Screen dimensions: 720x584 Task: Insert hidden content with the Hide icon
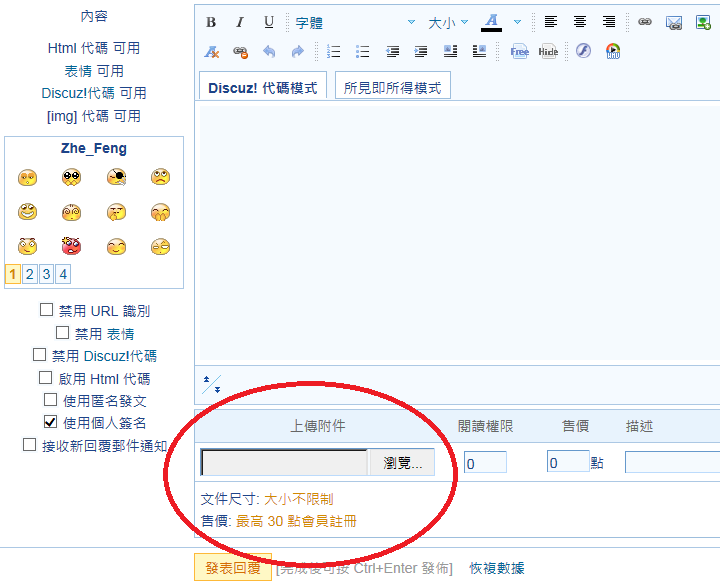548,51
